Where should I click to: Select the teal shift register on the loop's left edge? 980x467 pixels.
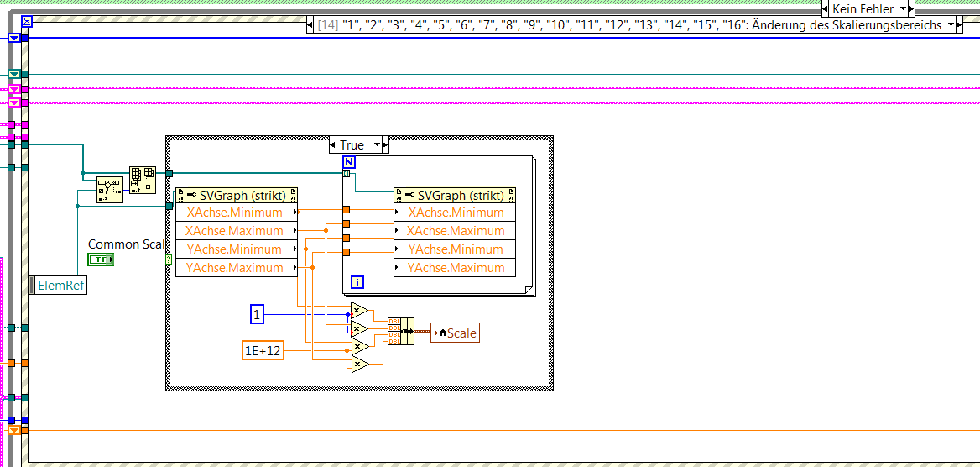(13, 75)
